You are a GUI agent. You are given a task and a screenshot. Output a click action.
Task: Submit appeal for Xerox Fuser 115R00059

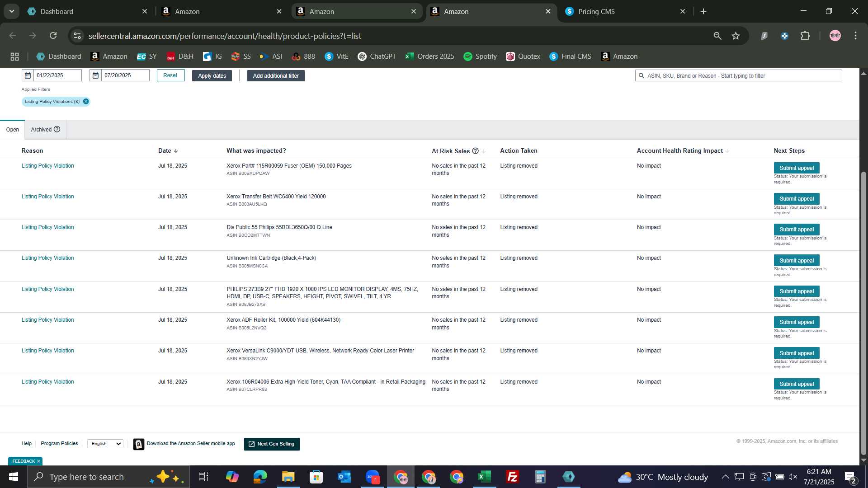[797, 168]
